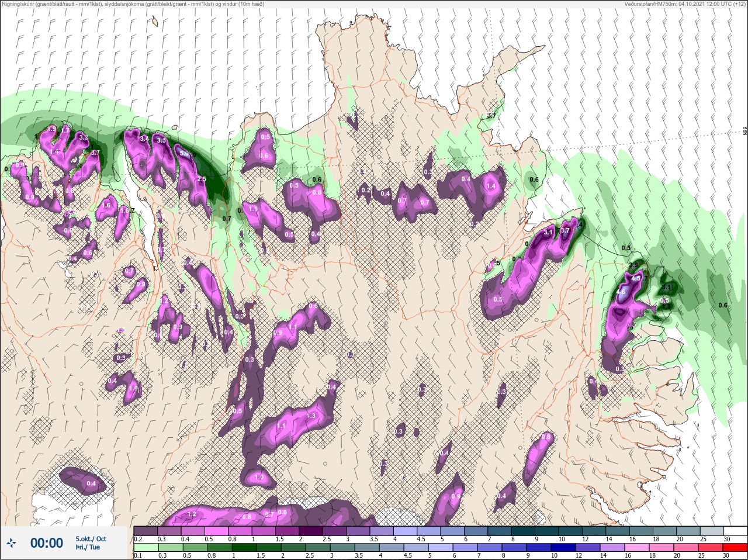Select the dark green swatch after 1 in rain legend
The width and height of the screenshot is (748, 560).
[x=244, y=548]
